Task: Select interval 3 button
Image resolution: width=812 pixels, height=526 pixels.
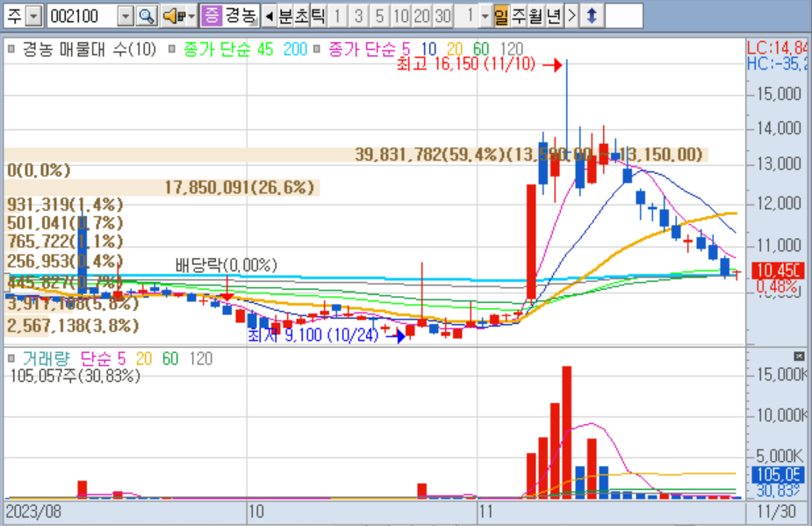Action: (358, 16)
